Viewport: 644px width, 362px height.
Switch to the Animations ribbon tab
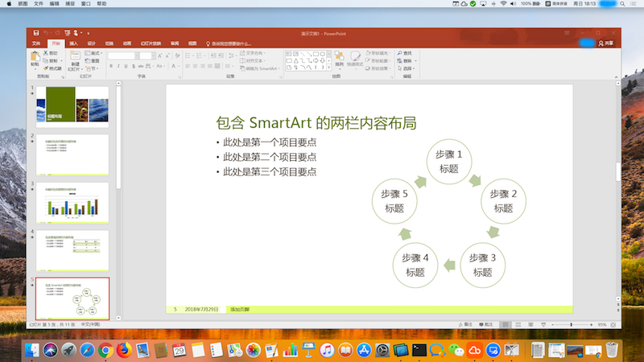coord(127,43)
